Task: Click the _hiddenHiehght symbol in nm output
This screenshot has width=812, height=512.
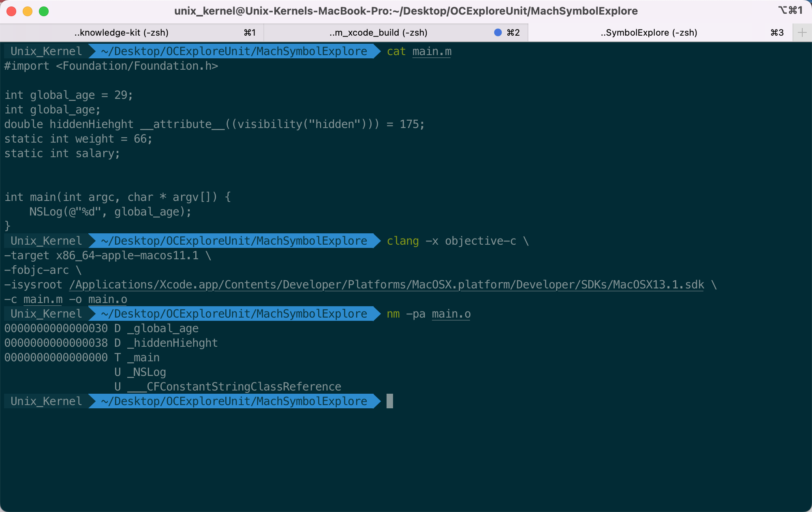Action: (x=173, y=343)
